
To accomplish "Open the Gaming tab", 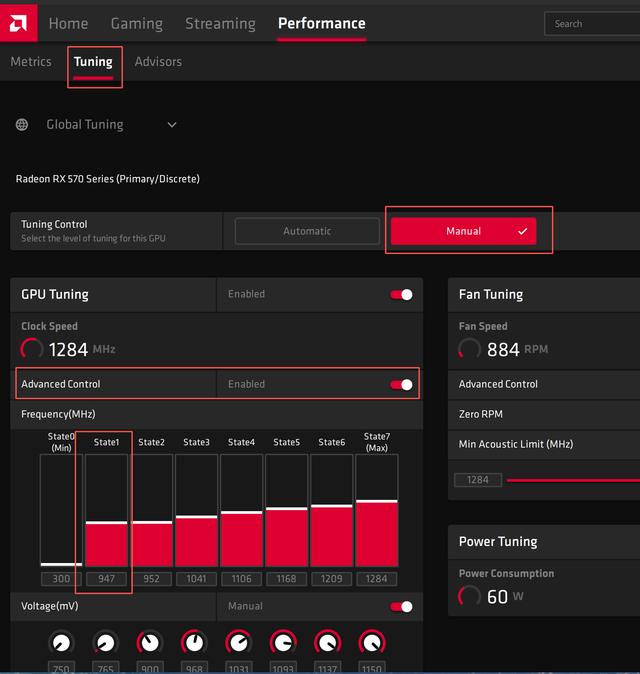I will [137, 23].
